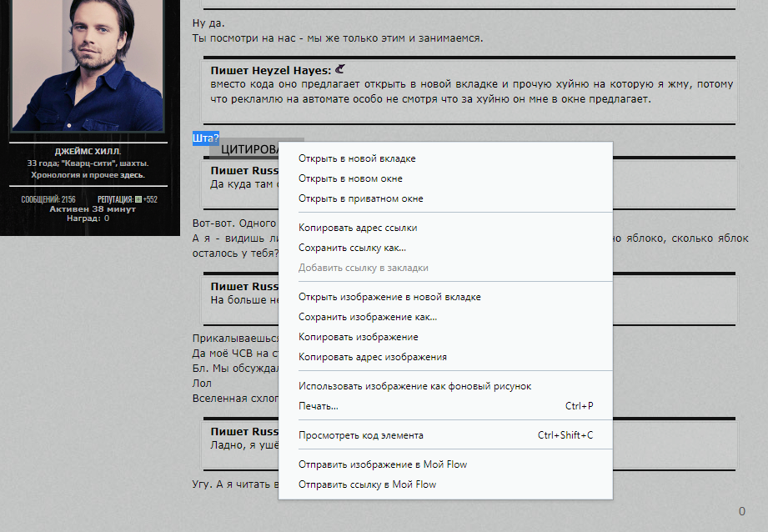Choose 'Копировать адрес ссылки'
This screenshot has height=532, width=768.
(x=358, y=227)
